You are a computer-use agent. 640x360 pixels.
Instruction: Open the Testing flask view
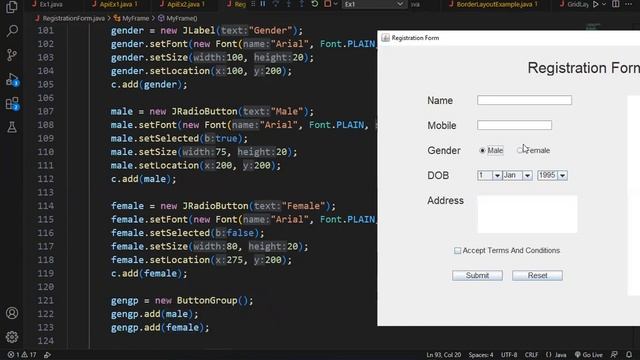pos(12,127)
